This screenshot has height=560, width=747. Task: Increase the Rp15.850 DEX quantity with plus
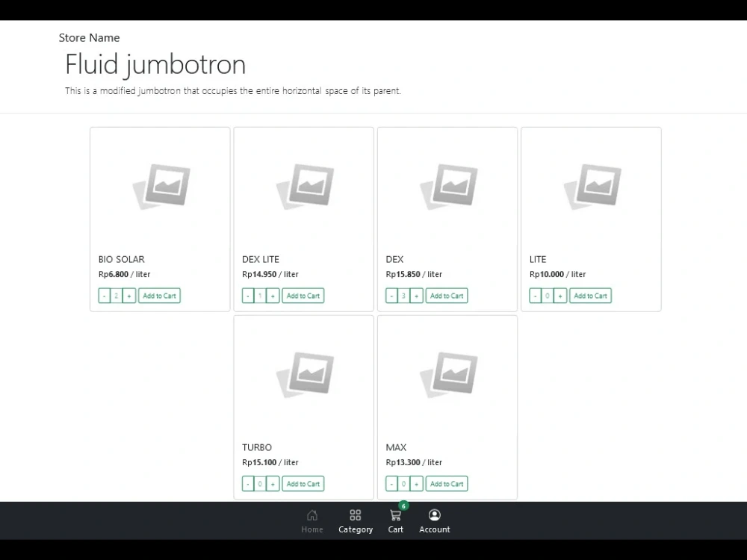[416, 296]
